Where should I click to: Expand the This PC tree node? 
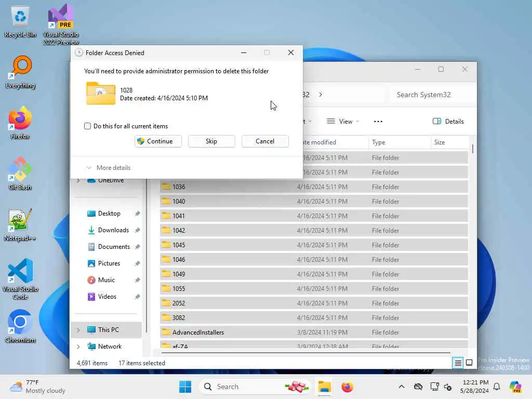pos(78,330)
